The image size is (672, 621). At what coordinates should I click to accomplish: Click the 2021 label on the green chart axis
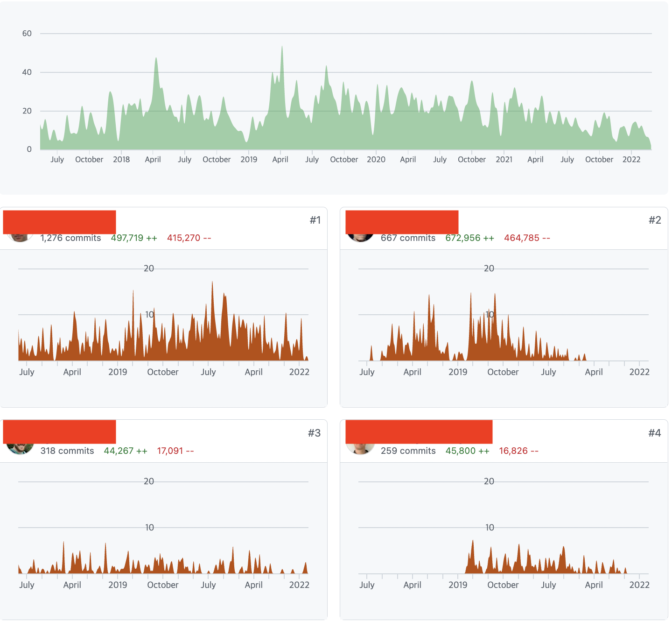pyautogui.click(x=504, y=159)
